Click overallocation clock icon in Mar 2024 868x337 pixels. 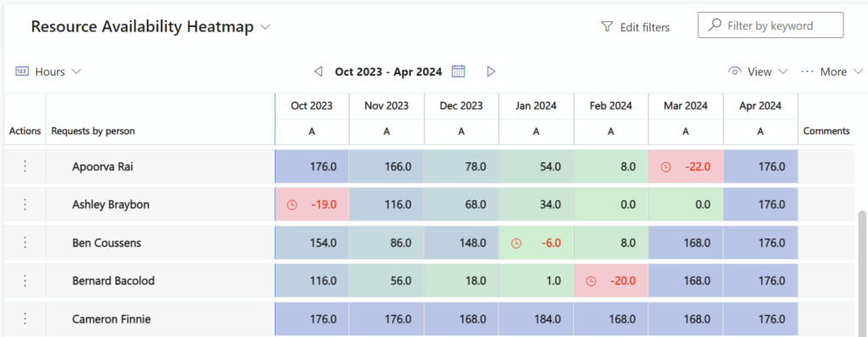(x=666, y=166)
